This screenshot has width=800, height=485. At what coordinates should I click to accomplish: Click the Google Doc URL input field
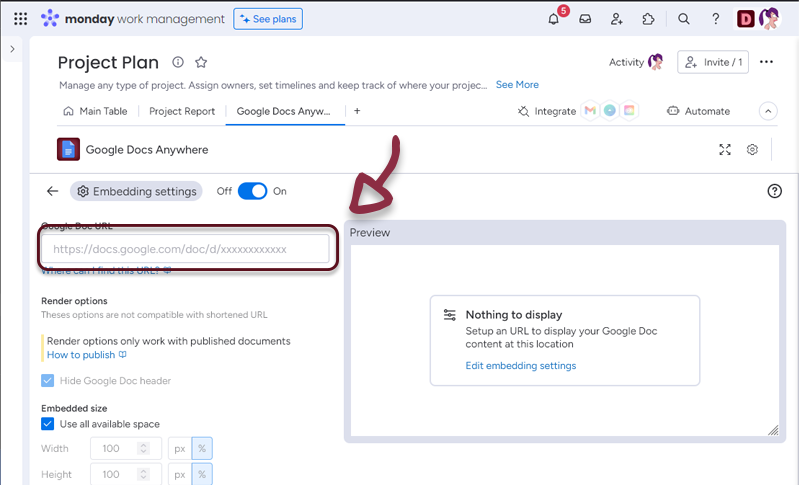click(185, 249)
